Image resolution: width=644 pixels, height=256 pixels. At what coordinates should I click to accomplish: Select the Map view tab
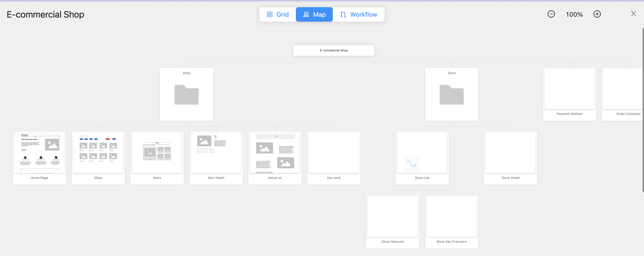click(x=314, y=14)
